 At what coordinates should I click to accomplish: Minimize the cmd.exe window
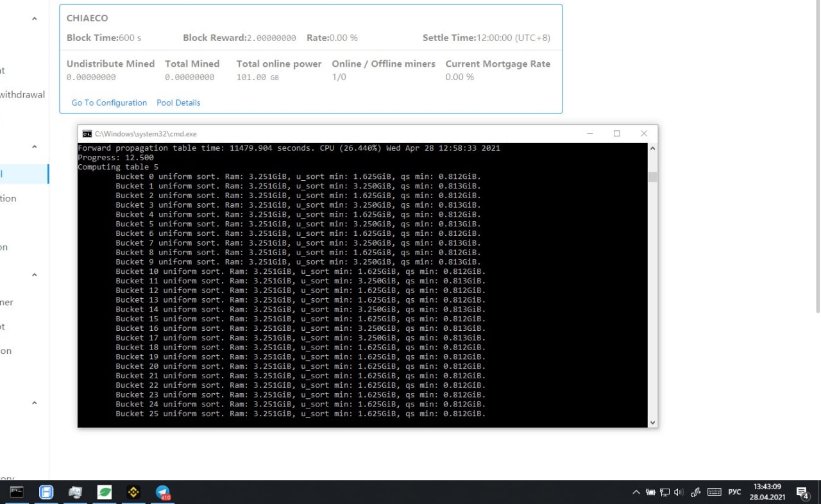tap(589, 133)
